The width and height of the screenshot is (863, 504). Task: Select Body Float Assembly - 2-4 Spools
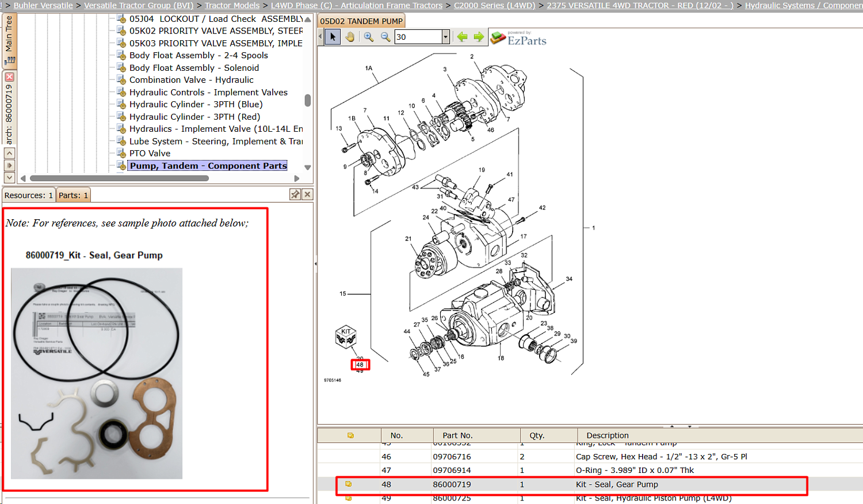[x=198, y=55]
